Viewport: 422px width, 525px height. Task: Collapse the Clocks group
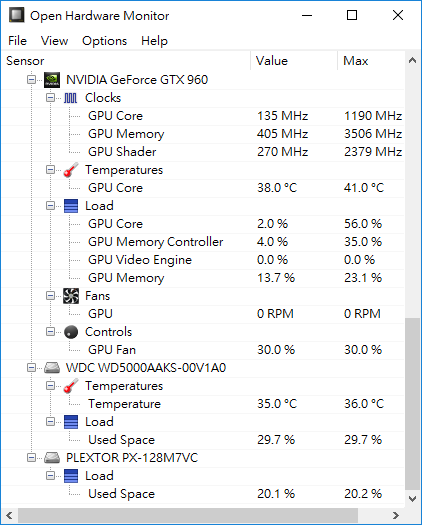[50, 98]
